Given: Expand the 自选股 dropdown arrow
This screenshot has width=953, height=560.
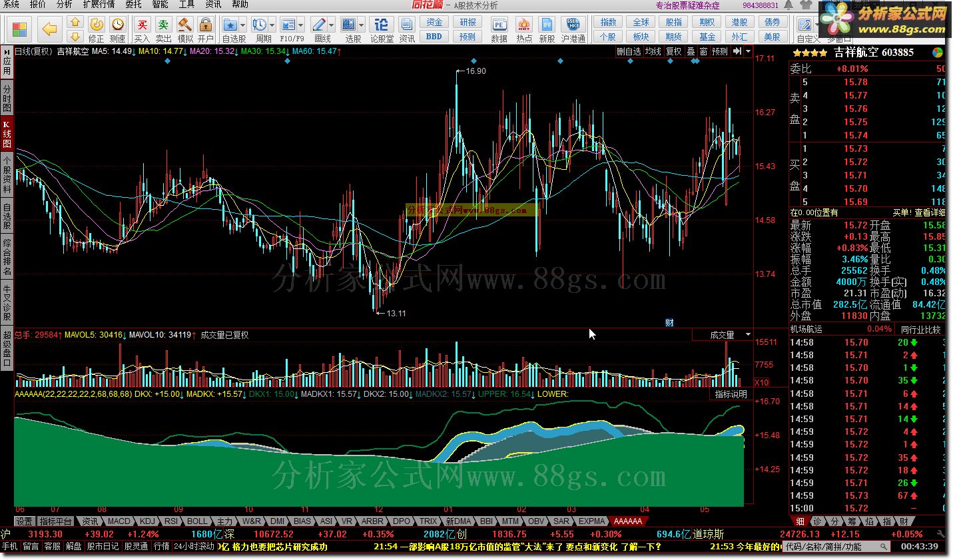Looking at the screenshot, I should point(242,25).
